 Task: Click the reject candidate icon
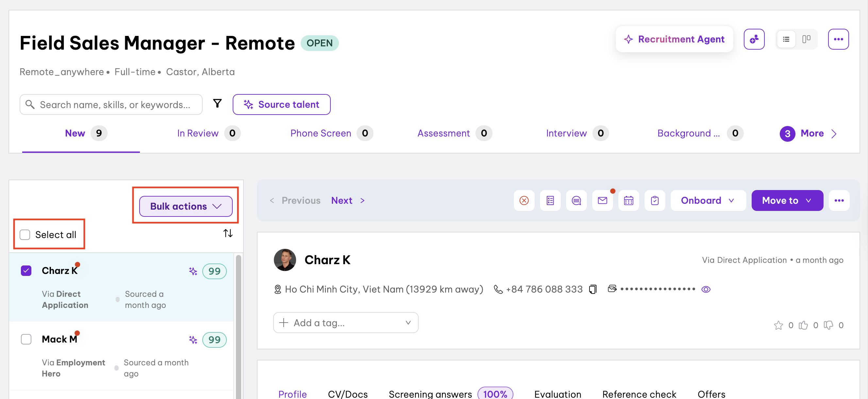524,201
